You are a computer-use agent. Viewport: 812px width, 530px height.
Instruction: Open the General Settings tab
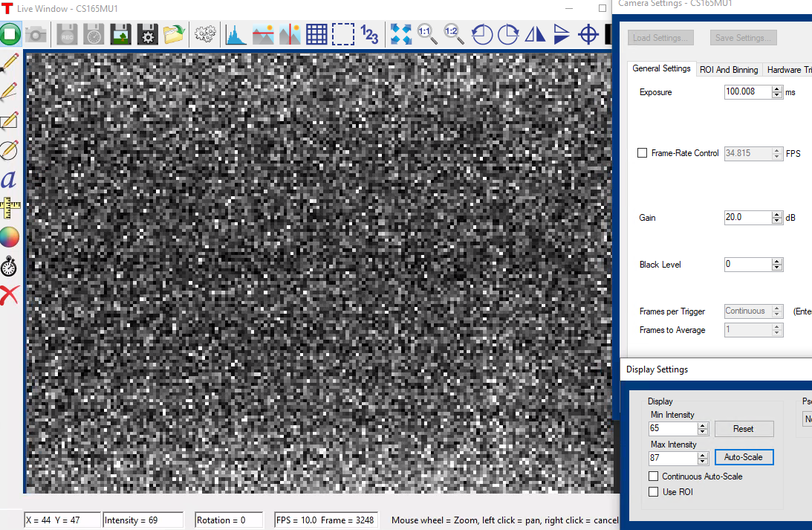click(x=661, y=69)
